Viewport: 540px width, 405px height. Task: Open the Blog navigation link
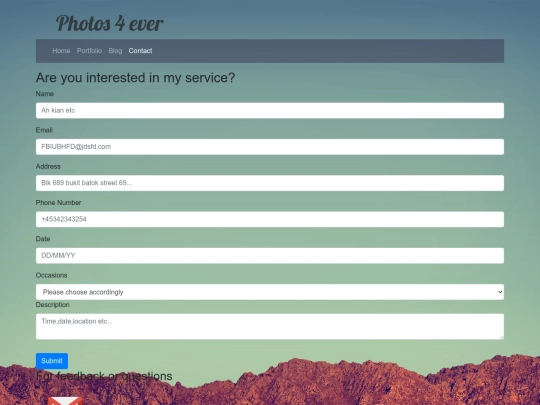tap(115, 51)
